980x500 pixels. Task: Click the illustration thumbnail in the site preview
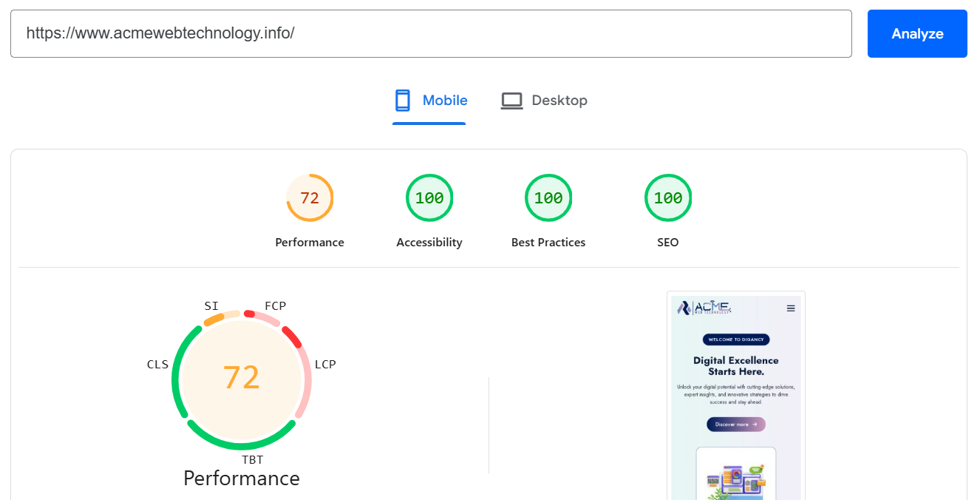coord(736,481)
